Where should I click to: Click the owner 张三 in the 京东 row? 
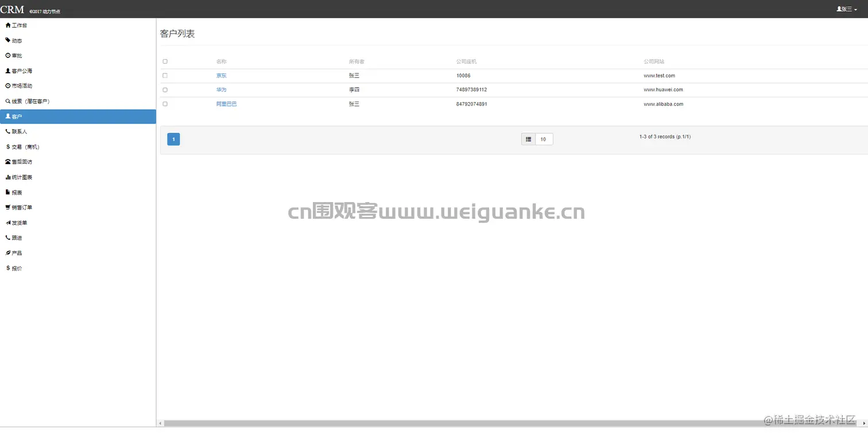coord(354,76)
